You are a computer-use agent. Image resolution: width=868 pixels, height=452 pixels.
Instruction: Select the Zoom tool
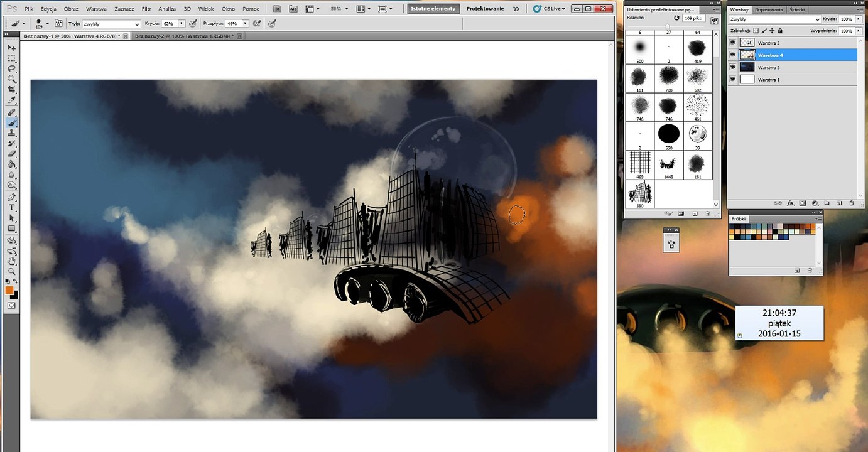pos(11,271)
